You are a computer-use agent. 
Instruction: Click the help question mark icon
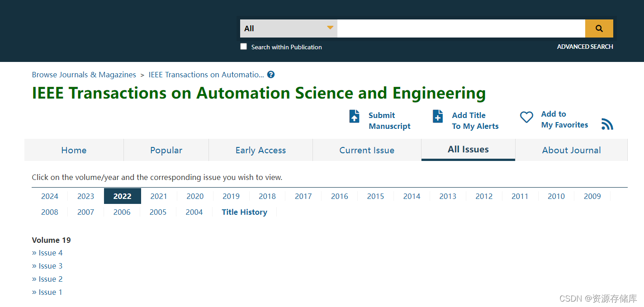pos(271,75)
